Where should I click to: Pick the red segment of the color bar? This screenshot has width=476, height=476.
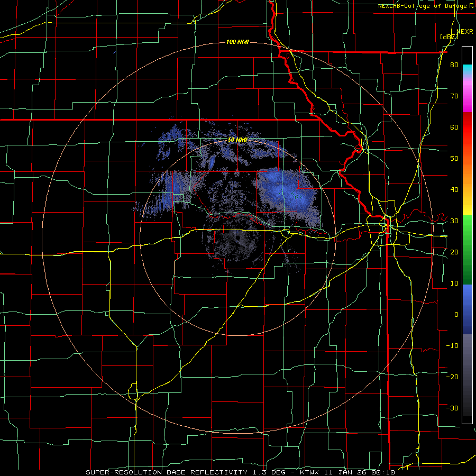467,127
